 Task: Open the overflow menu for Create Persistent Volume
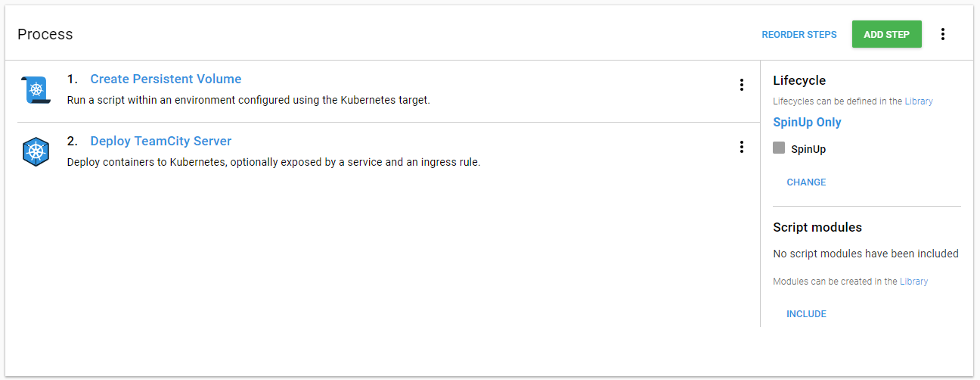(741, 85)
